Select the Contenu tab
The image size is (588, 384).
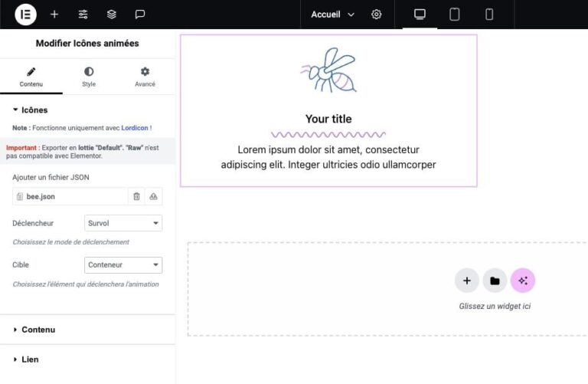click(x=31, y=77)
